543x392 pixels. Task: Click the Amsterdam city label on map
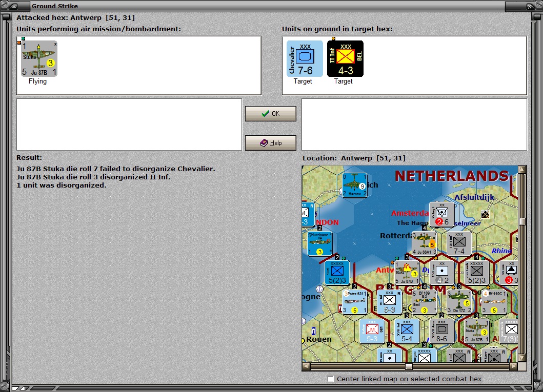(x=410, y=213)
